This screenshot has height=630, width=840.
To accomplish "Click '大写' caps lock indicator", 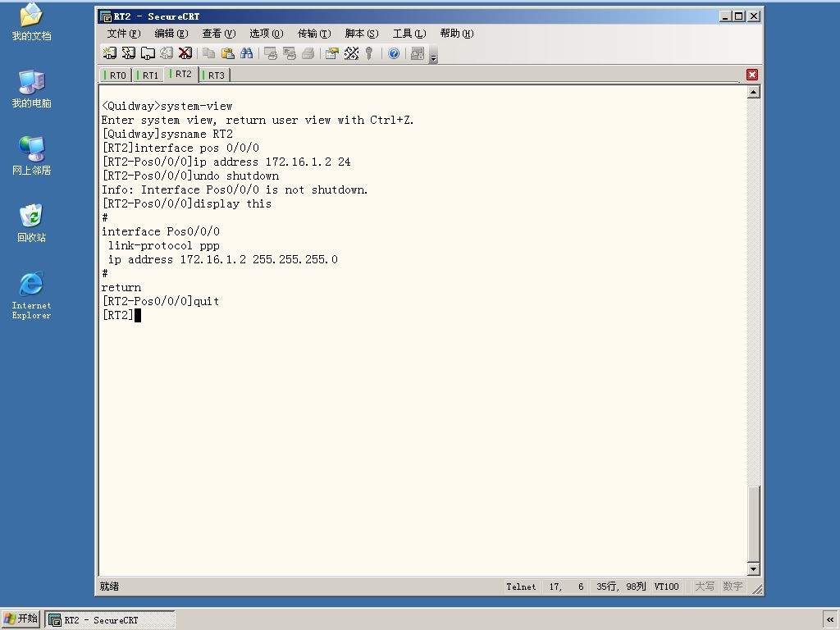I will 705,587.
